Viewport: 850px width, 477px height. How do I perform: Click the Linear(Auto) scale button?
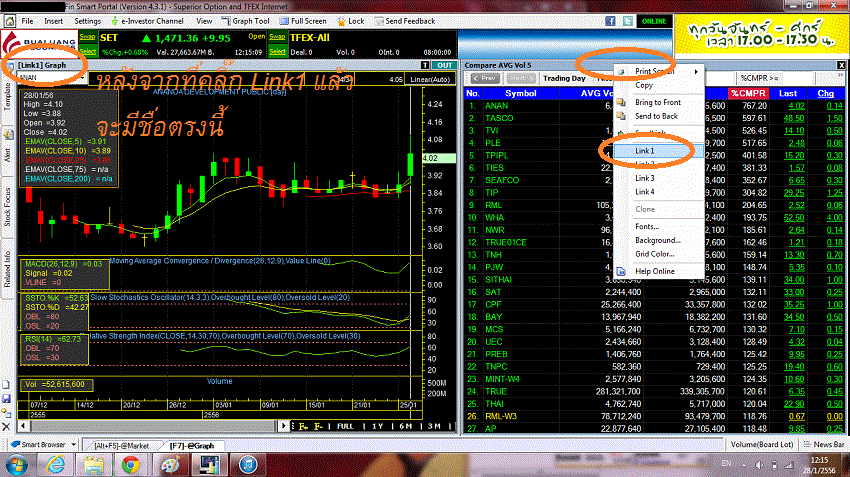(x=430, y=79)
